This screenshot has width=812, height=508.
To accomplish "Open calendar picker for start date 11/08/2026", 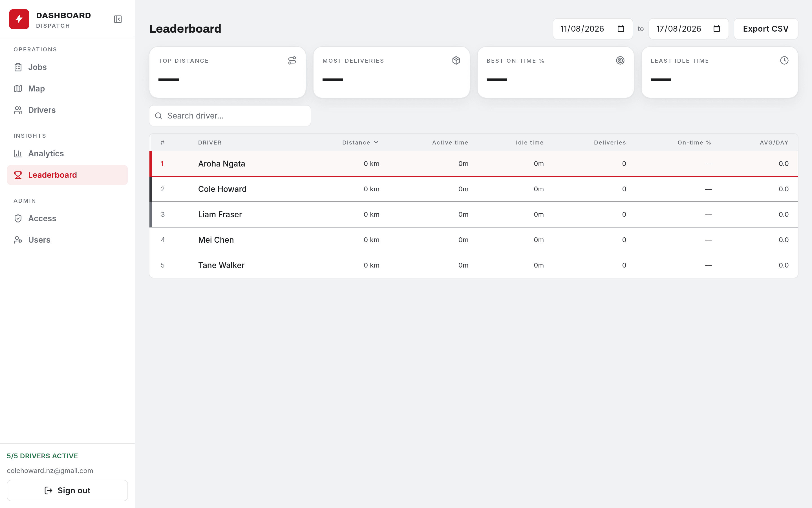I will [621, 29].
